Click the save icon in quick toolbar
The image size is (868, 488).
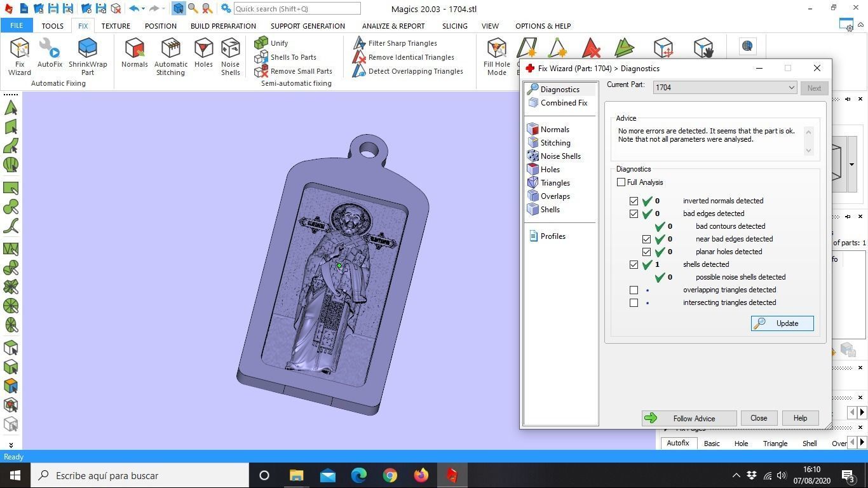coord(53,9)
